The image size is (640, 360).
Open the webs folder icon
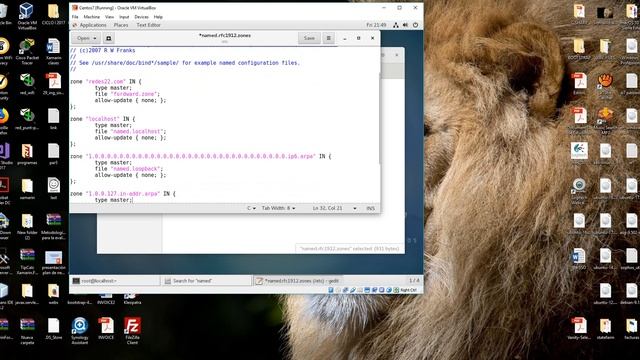[53, 293]
